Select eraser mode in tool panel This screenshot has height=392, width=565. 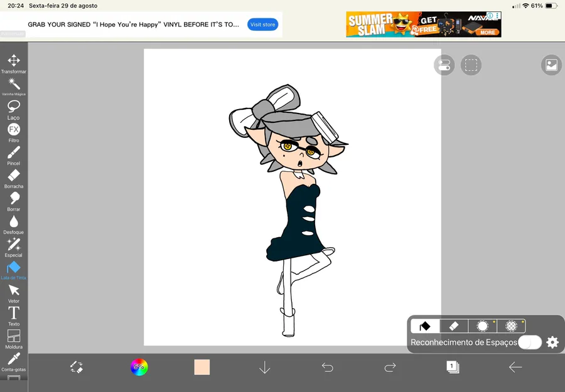[454, 326]
